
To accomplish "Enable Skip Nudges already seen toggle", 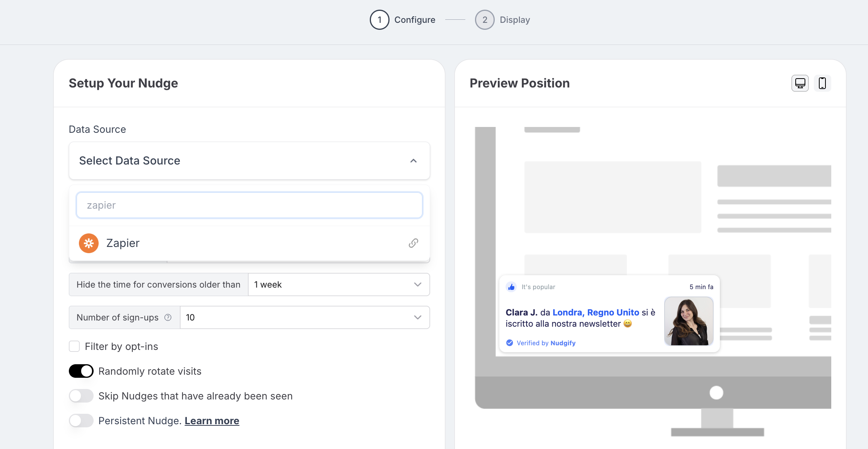I will (81, 396).
